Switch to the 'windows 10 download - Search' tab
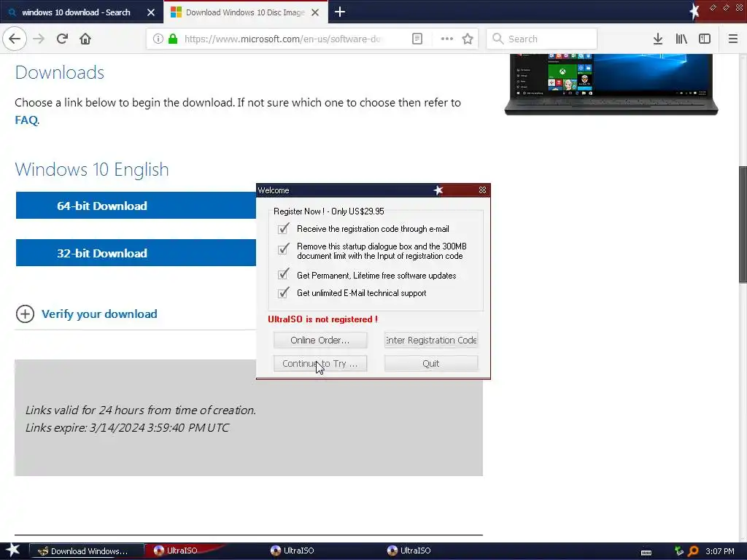This screenshot has width=747, height=560. click(76, 12)
